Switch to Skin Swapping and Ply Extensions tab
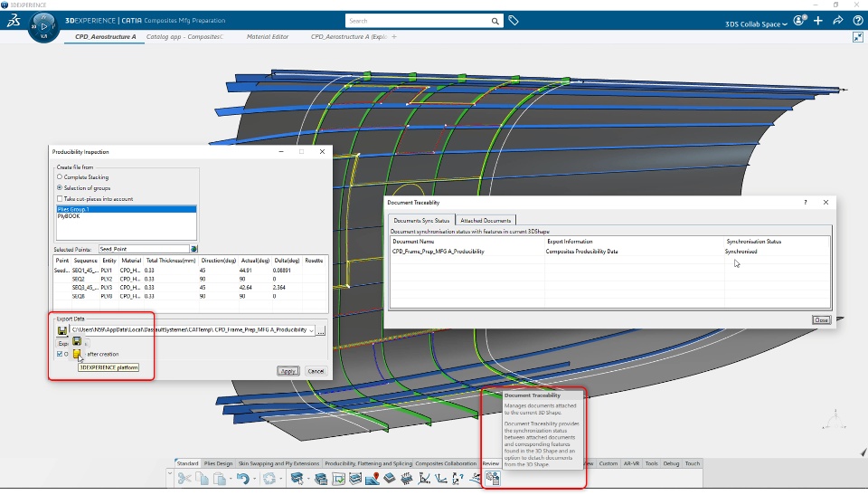 [x=278, y=463]
